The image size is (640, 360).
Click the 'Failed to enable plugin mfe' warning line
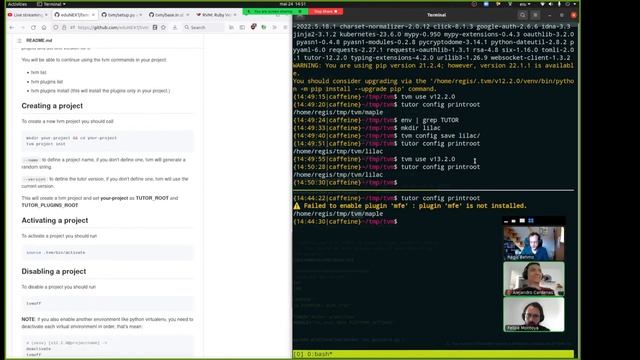[x=410, y=206]
